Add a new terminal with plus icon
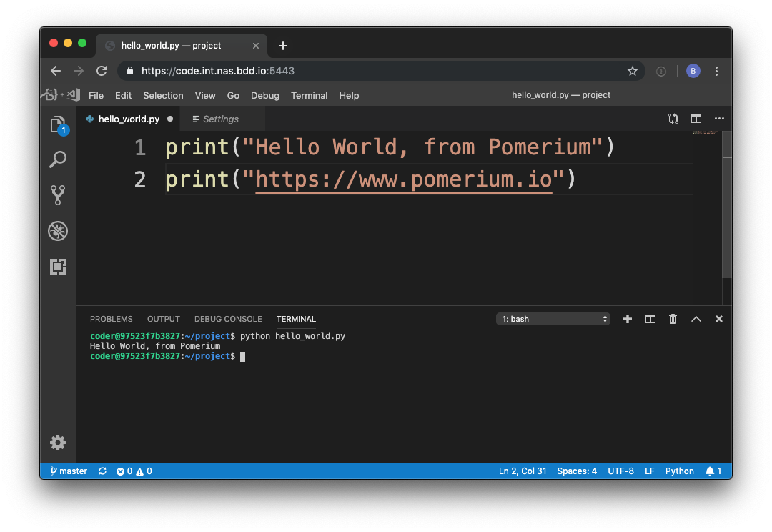The image size is (772, 532). [x=627, y=319]
